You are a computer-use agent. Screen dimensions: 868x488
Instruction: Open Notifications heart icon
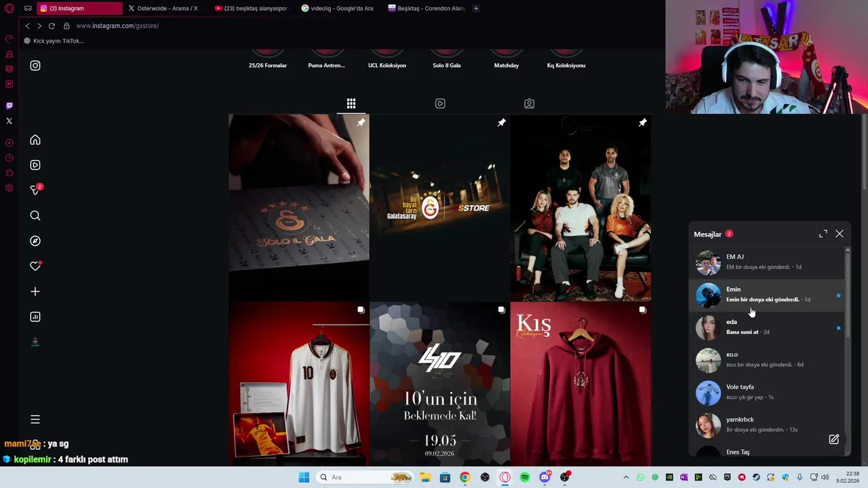click(35, 266)
